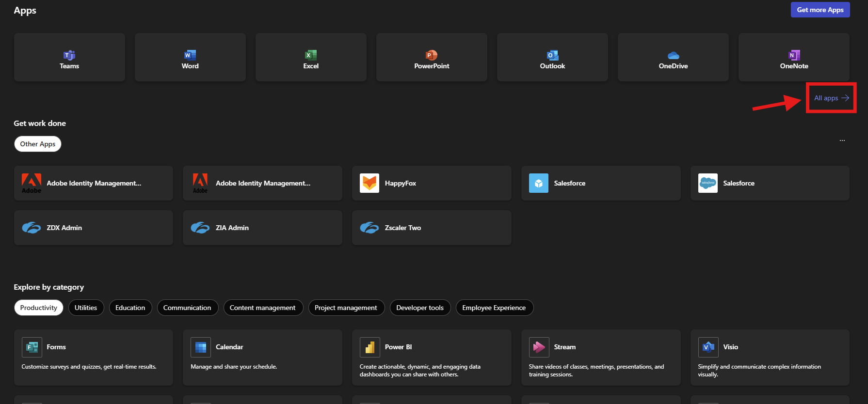Viewport: 868px width, 404px height.
Task: Click the first Adobe Identity Management icon
Action: tap(32, 183)
